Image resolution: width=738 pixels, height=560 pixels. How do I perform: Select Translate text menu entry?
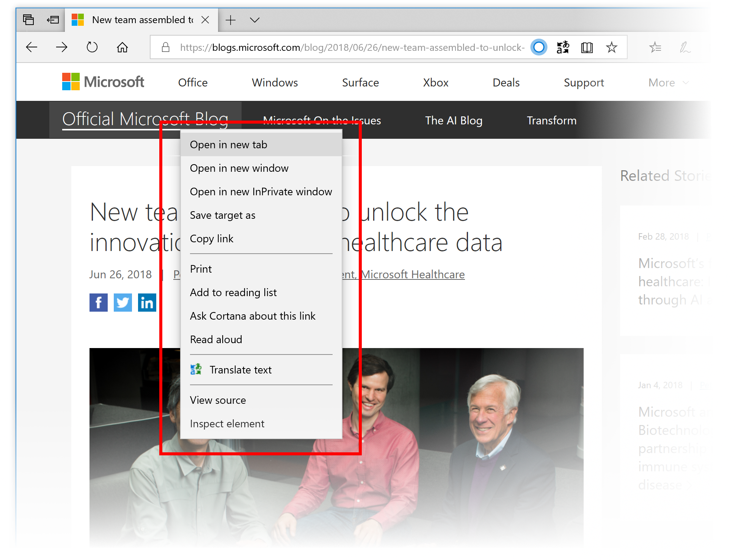(x=240, y=370)
